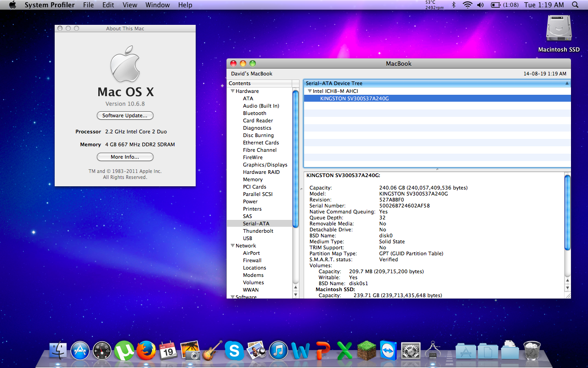Select Ethernet Cards in the Hardware list

tap(261, 143)
